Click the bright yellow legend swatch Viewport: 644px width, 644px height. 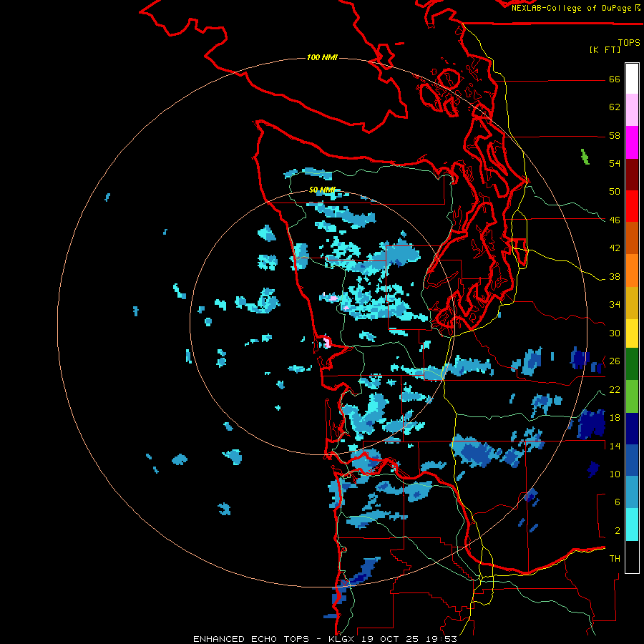(x=632, y=333)
